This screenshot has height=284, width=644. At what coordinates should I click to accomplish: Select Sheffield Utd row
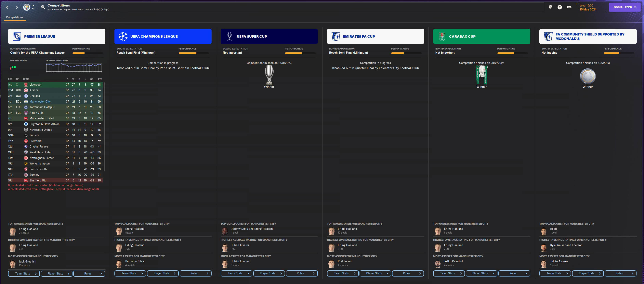55,180
